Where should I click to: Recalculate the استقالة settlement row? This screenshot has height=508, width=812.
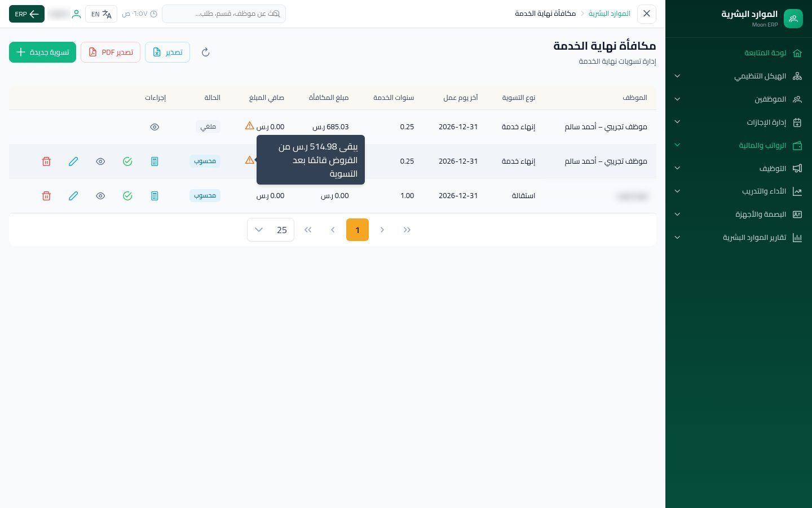pyautogui.click(x=155, y=196)
